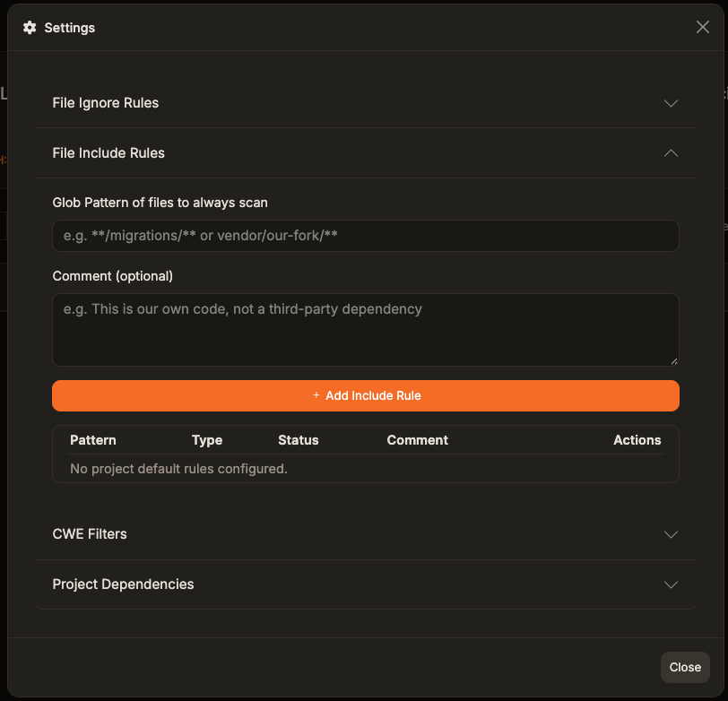Open the CWE Filters section heading
The image size is (728, 701).
pos(90,534)
